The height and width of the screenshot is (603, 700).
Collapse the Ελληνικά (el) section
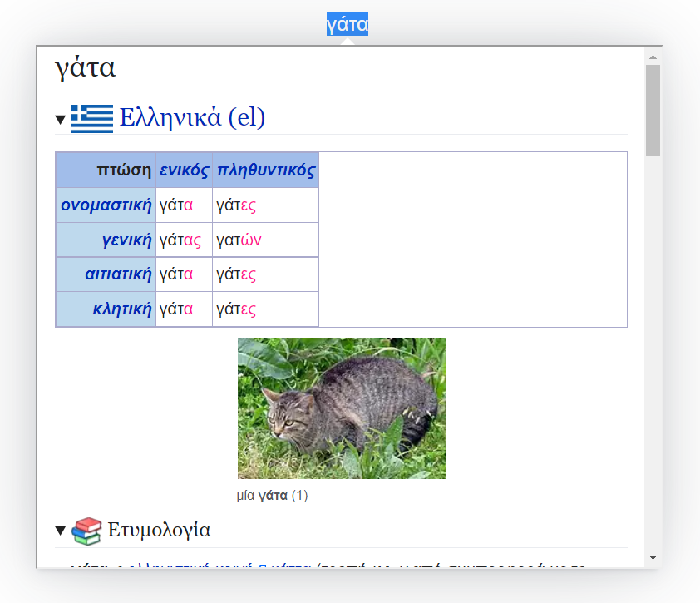pyautogui.click(x=61, y=120)
